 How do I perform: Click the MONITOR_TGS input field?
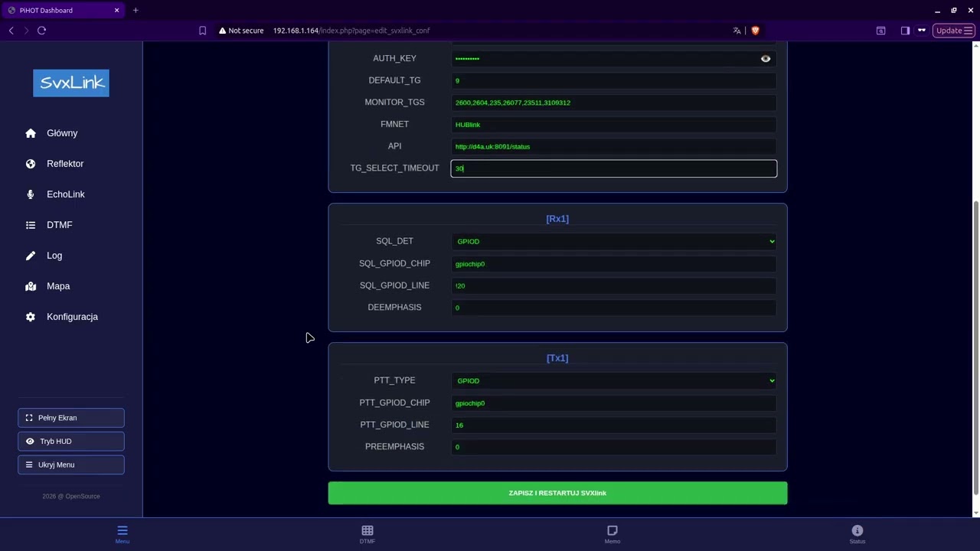(x=614, y=103)
